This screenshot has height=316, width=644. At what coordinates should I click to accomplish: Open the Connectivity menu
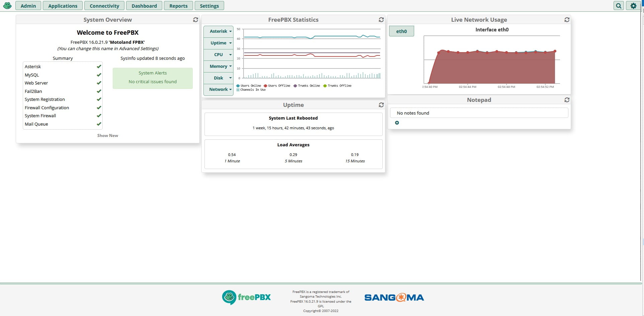104,6
